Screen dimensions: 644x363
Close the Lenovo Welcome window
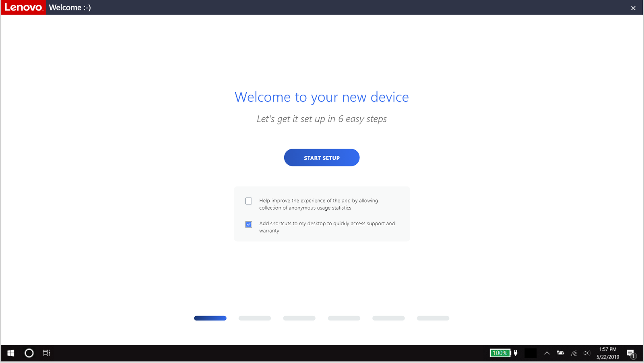[x=633, y=8]
